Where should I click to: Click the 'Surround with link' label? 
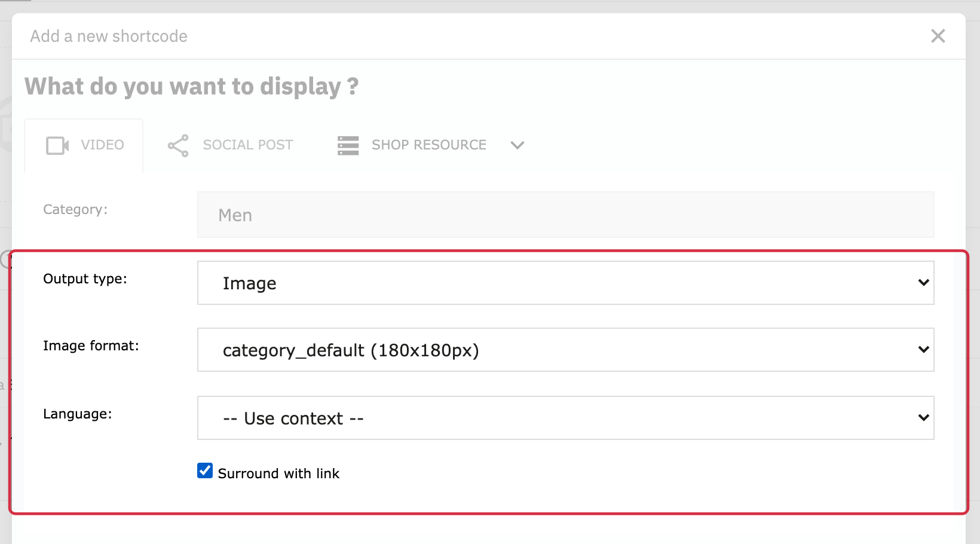[x=278, y=473]
